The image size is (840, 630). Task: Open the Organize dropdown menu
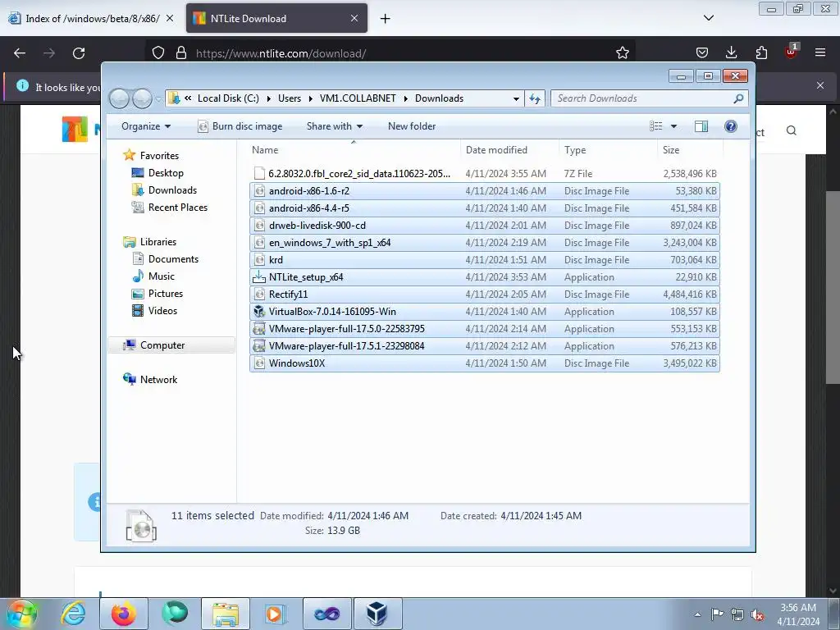tap(146, 126)
